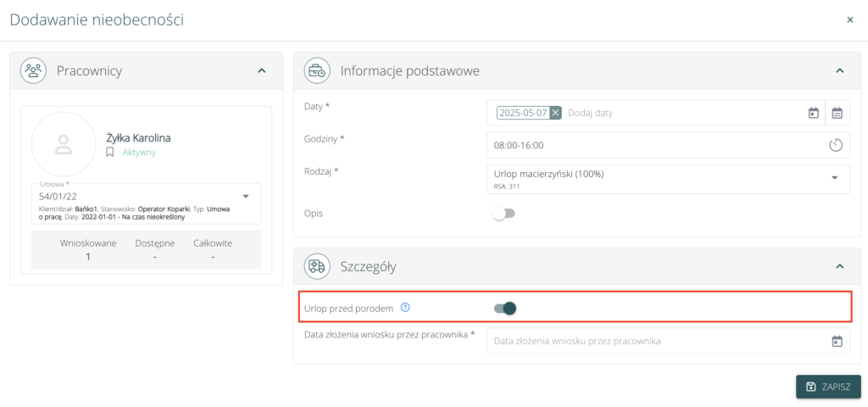Remove the 2025-05-07 date chip

pyautogui.click(x=555, y=113)
